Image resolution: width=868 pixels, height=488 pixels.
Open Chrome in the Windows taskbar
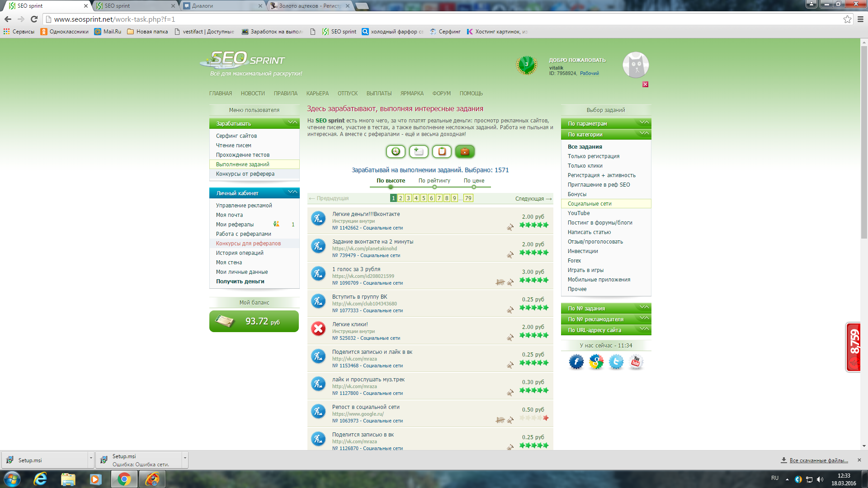coord(124,479)
